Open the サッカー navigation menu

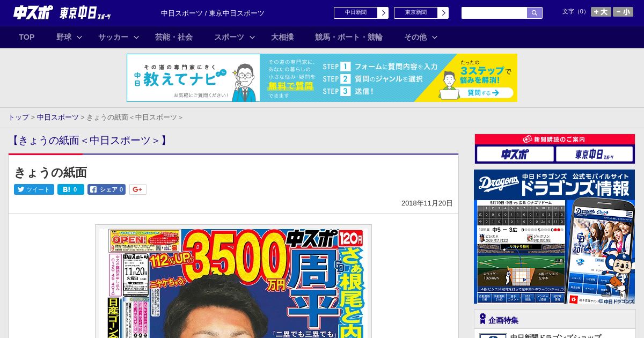(113, 37)
